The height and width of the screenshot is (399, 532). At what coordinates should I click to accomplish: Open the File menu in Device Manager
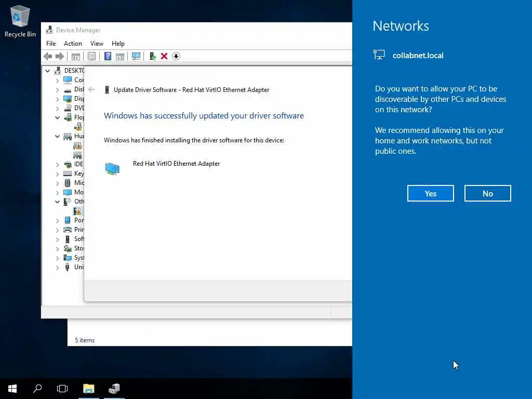point(51,44)
